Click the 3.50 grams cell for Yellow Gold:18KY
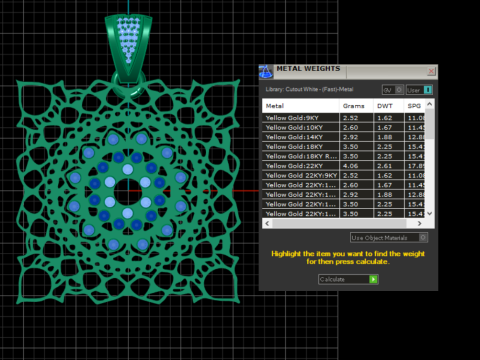480x360 pixels. pyautogui.click(x=356, y=147)
